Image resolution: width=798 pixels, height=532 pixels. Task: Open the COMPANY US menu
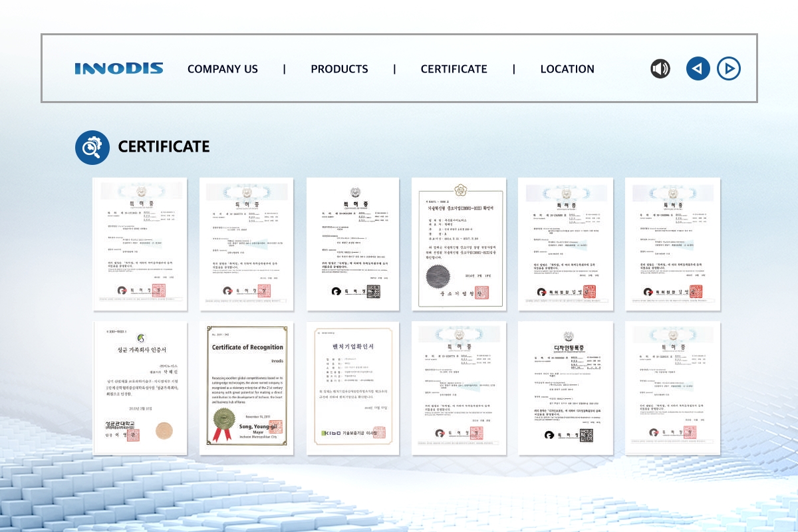pyautogui.click(x=222, y=69)
